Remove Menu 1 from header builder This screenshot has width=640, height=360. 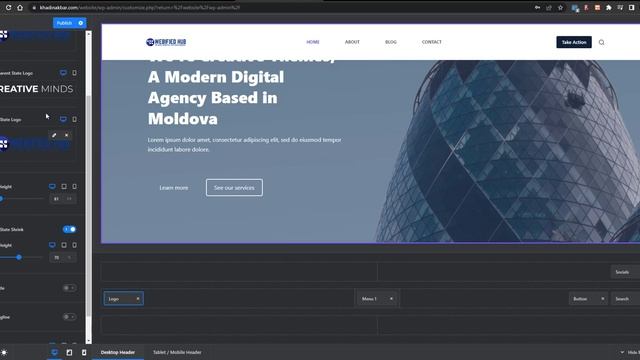[x=391, y=299]
